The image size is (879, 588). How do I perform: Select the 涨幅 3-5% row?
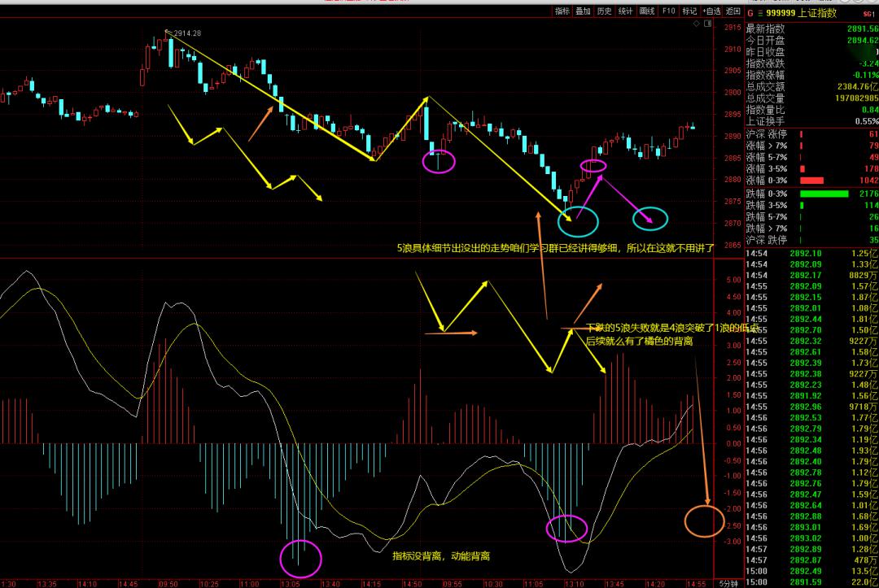click(x=811, y=168)
